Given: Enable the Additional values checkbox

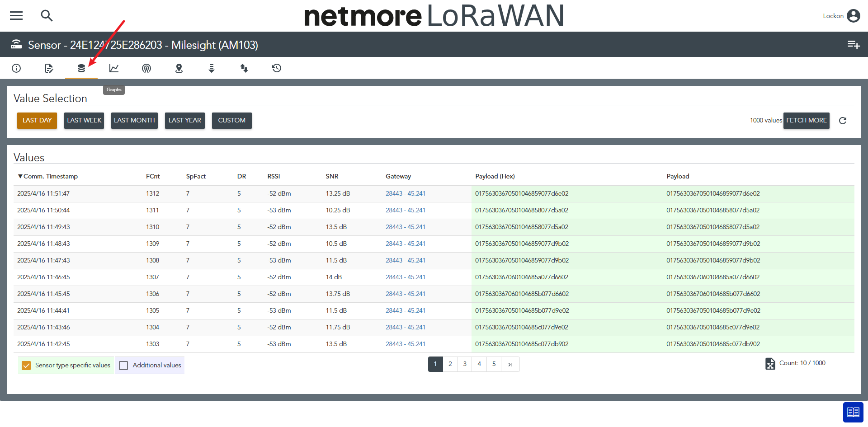Looking at the screenshot, I should 123,366.
